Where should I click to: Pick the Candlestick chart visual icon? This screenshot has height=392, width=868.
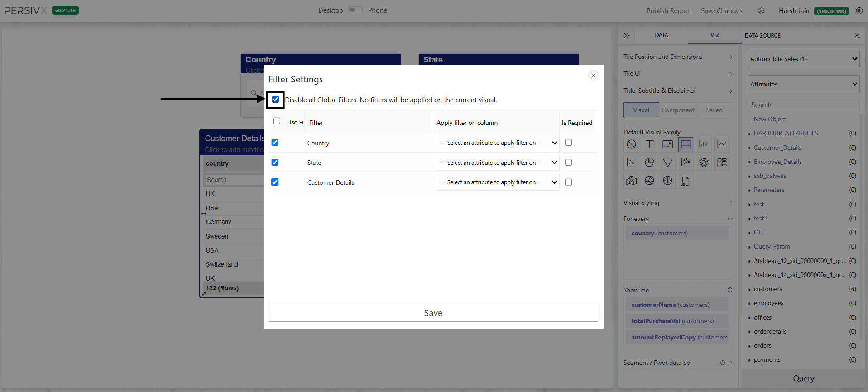pos(686,163)
